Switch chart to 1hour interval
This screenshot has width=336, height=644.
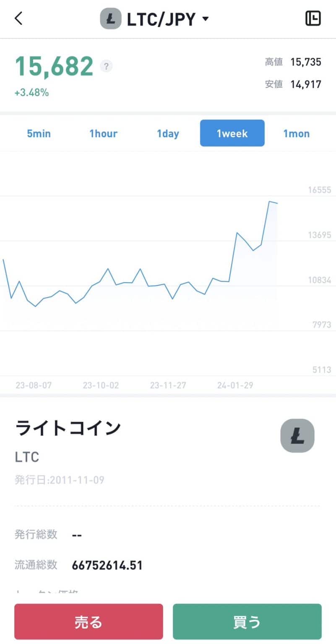click(103, 133)
